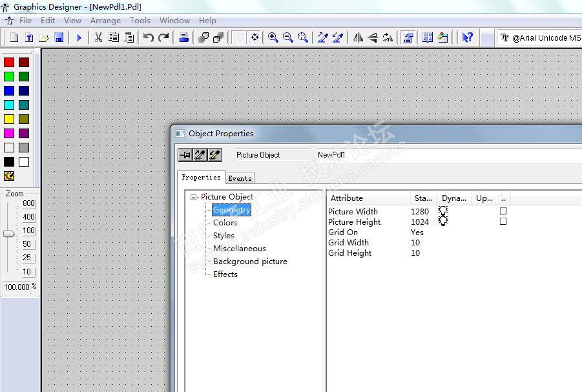
Task: Click the Zoom in magnifier icon
Action: (273, 37)
